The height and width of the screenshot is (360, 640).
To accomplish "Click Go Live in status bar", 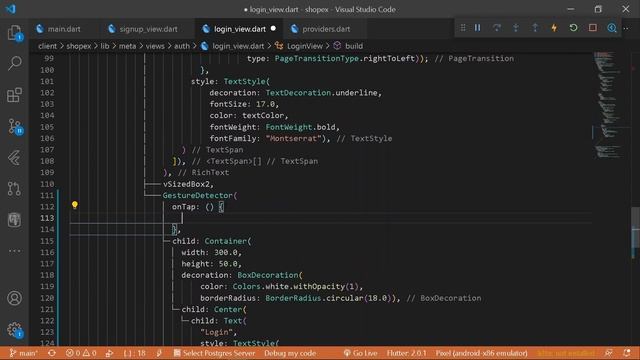I will click(360, 353).
